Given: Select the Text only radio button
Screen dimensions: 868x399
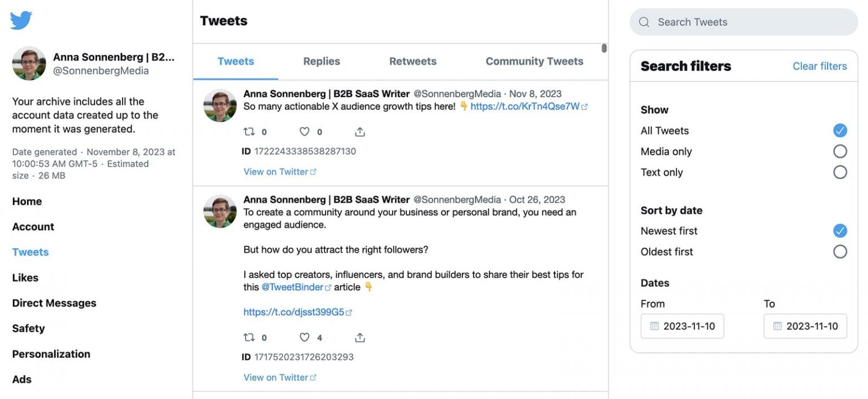Looking at the screenshot, I should 840,172.
